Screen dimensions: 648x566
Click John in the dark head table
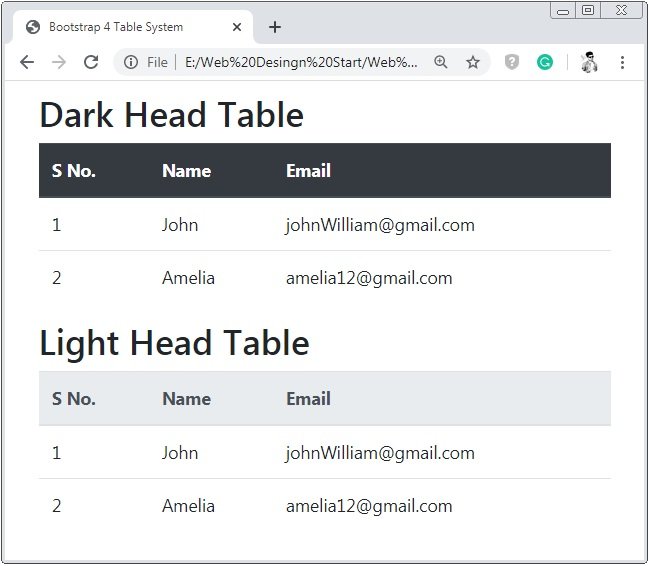click(x=180, y=225)
